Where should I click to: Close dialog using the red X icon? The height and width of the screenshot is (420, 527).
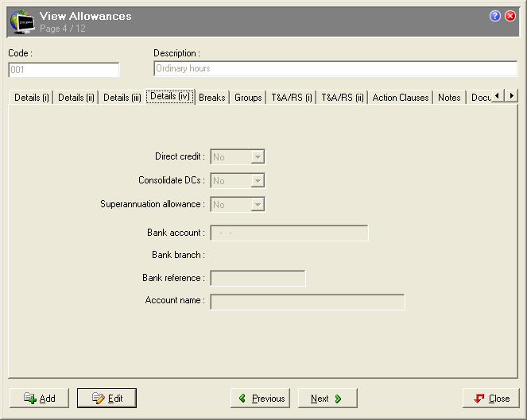(x=510, y=16)
